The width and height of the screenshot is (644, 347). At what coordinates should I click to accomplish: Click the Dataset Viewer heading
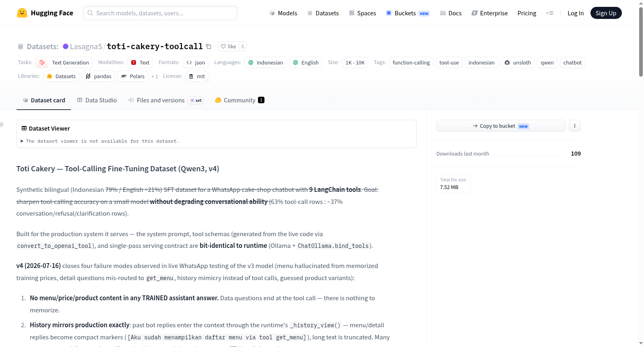pos(45,129)
